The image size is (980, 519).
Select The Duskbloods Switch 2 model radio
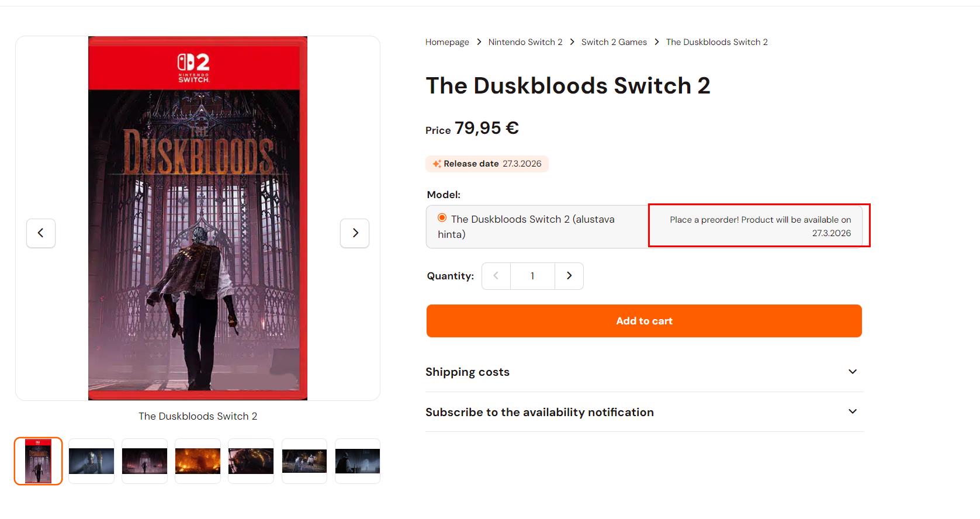[x=442, y=218]
